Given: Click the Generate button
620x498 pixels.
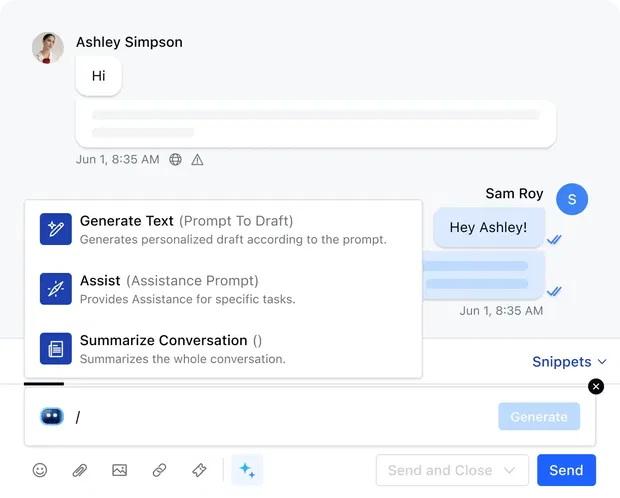Looking at the screenshot, I should point(539,417).
